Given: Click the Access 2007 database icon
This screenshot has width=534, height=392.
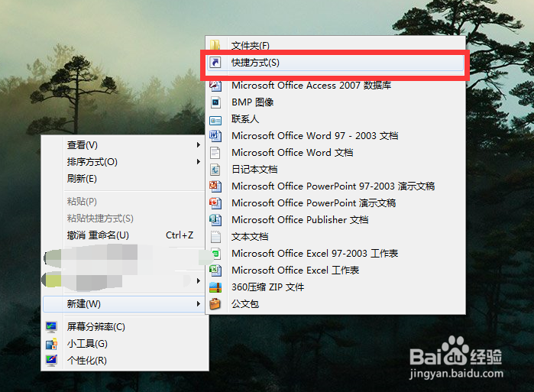Looking at the screenshot, I should [x=215, y=85].
